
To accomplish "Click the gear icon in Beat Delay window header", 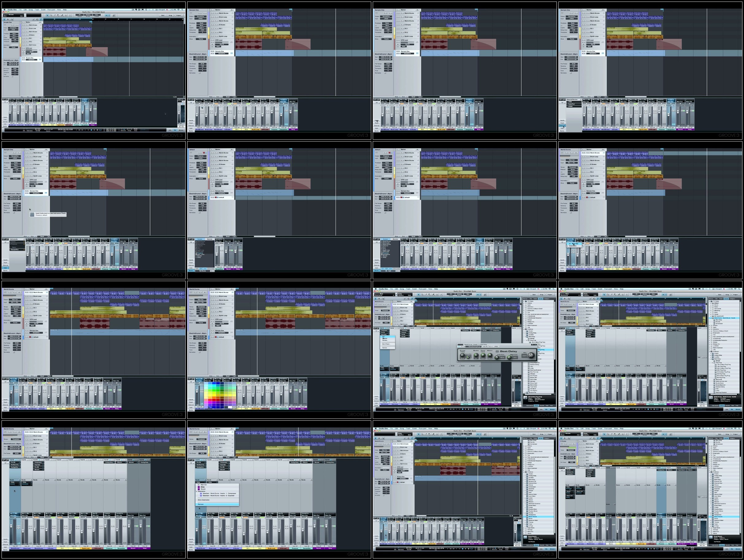I will [x=490, y=347].
